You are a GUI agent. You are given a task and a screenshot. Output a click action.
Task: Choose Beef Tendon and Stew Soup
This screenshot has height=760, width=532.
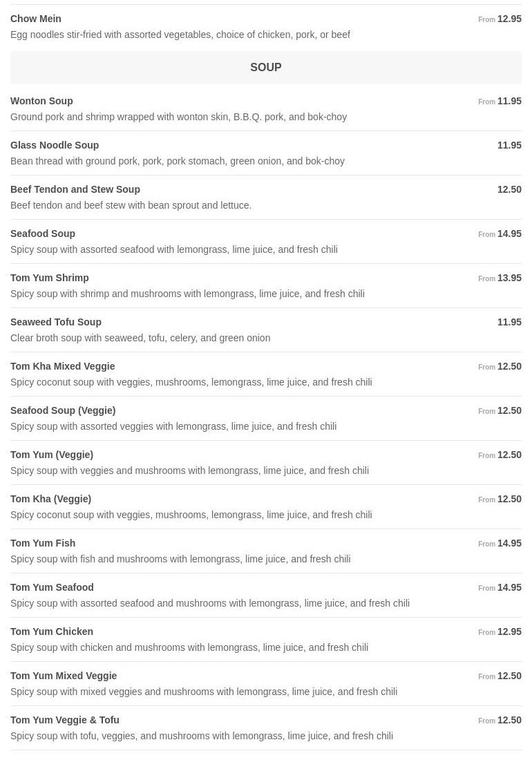[75, 189]
